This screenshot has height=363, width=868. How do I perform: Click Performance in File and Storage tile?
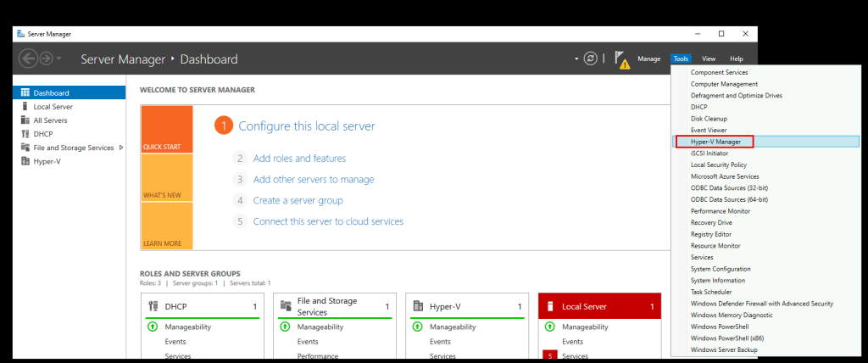318,356
